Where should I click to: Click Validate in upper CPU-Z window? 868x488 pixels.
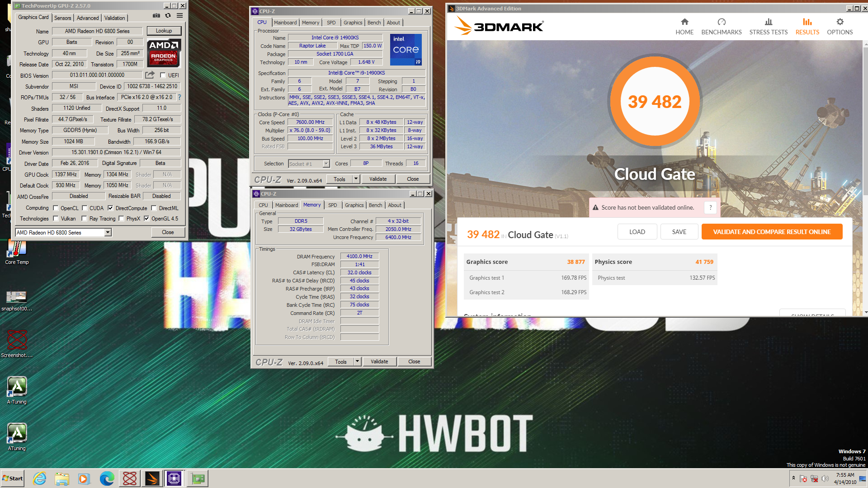378,179
